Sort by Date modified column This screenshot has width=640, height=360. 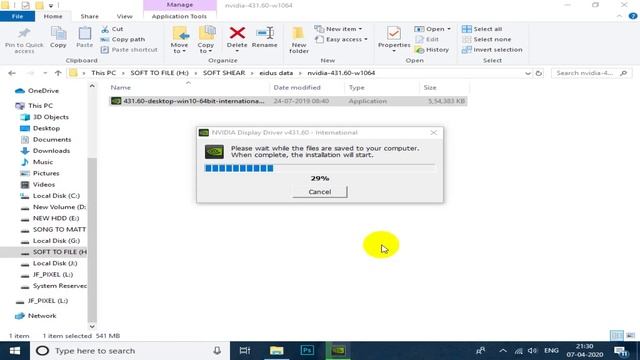pos(297,87)
